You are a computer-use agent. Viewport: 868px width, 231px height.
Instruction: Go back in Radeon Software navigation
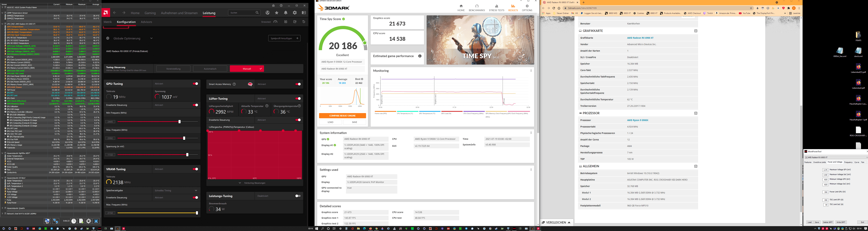115,13
